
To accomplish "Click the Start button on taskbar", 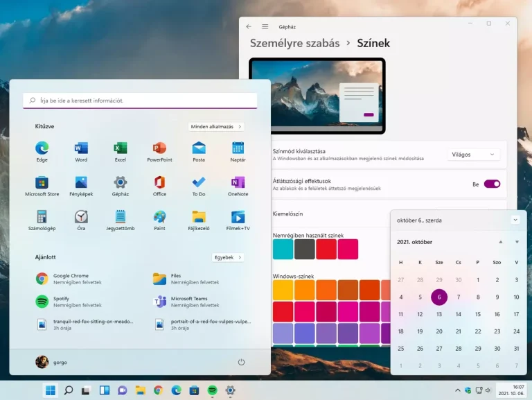I will (51, 390).
